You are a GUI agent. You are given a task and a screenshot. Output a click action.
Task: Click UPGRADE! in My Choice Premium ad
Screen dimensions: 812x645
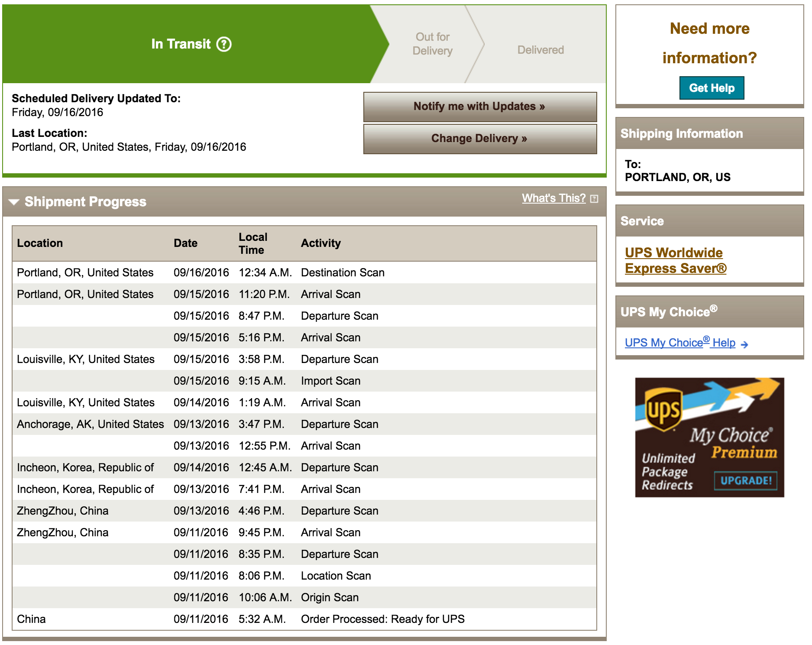[745, 480]
